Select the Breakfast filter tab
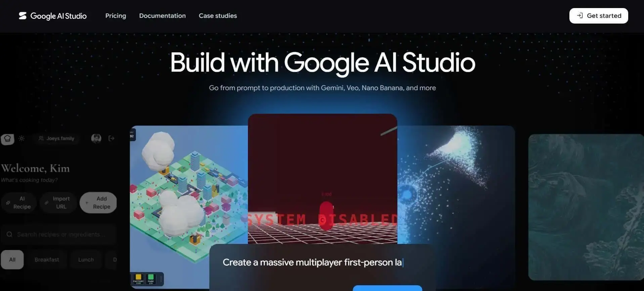 tap(47, 260)
